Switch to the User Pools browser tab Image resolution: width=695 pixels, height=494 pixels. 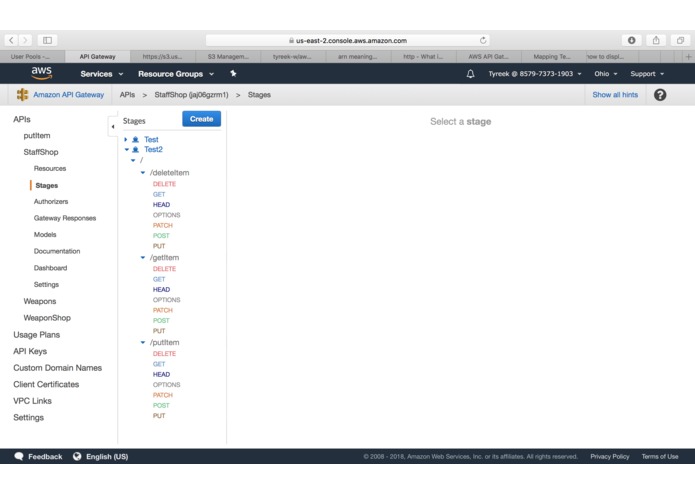[32, 57]
